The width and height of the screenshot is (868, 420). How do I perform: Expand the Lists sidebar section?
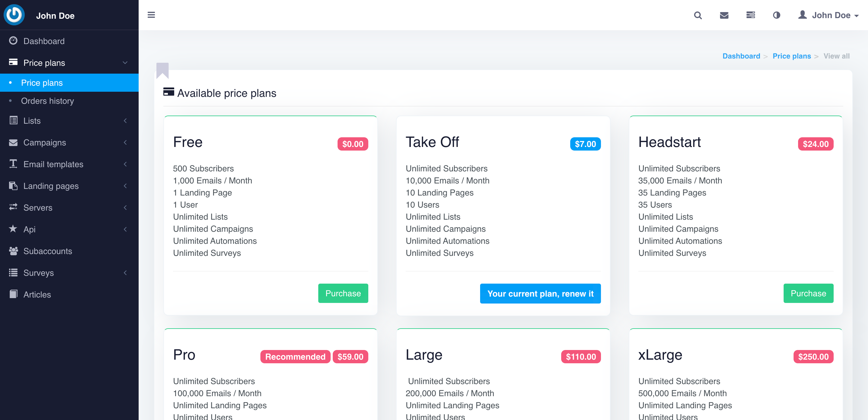point(32,121)
